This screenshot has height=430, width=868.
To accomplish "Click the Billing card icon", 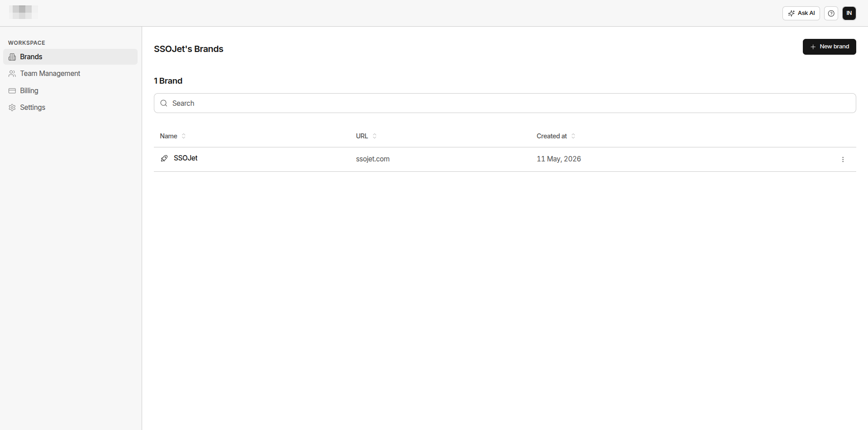I will pos(12,91).
